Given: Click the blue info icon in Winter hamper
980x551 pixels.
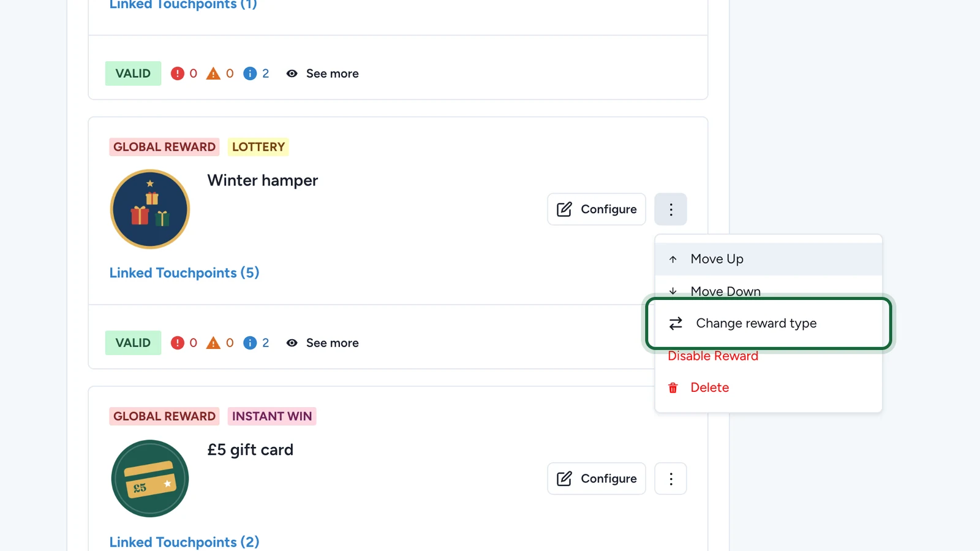Looking at the screenshot, I should [x=250, y=343].
